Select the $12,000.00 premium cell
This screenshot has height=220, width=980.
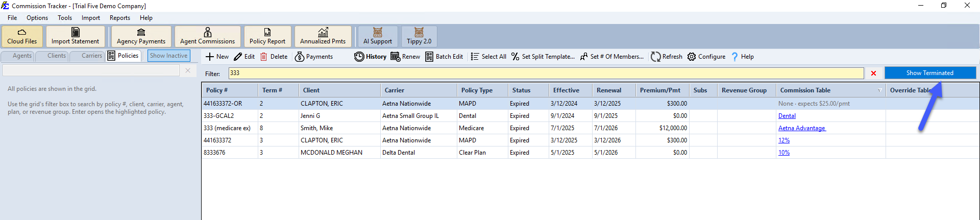(663, 128)
